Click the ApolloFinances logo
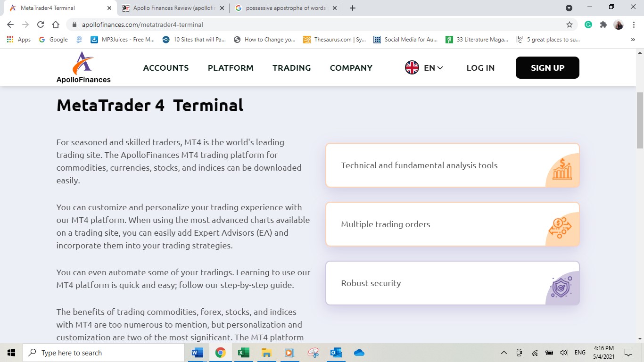The height and width of the screenshot is (362, 644). pos(83,67)
